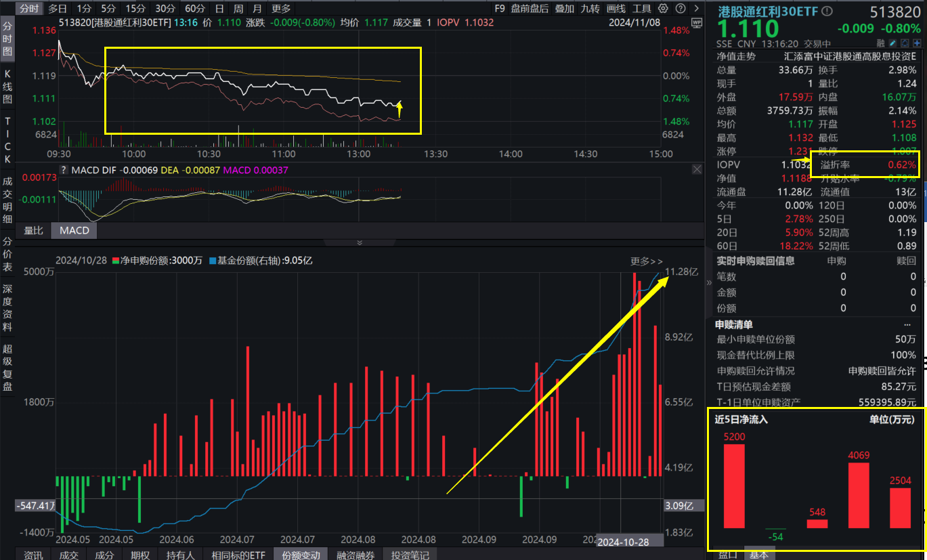Click the 5200 net inflow bar
927x560 pixels.
click(x=734, y=486)
